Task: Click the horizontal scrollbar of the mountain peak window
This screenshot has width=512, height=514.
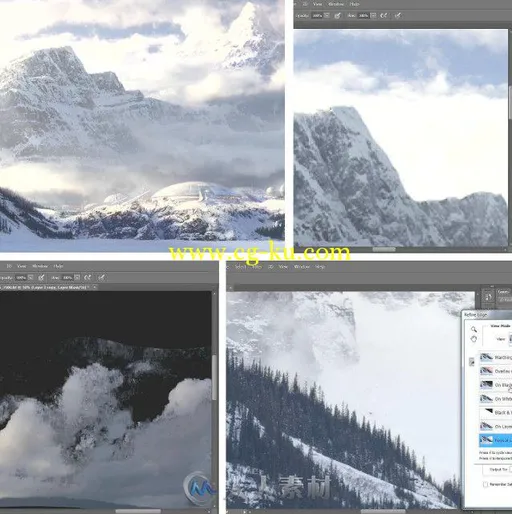Action: [384, 249]
